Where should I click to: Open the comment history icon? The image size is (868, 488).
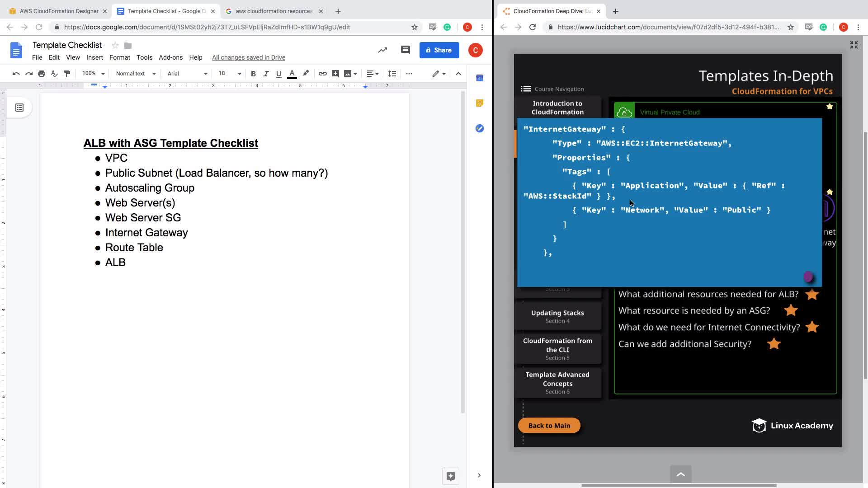405,50
